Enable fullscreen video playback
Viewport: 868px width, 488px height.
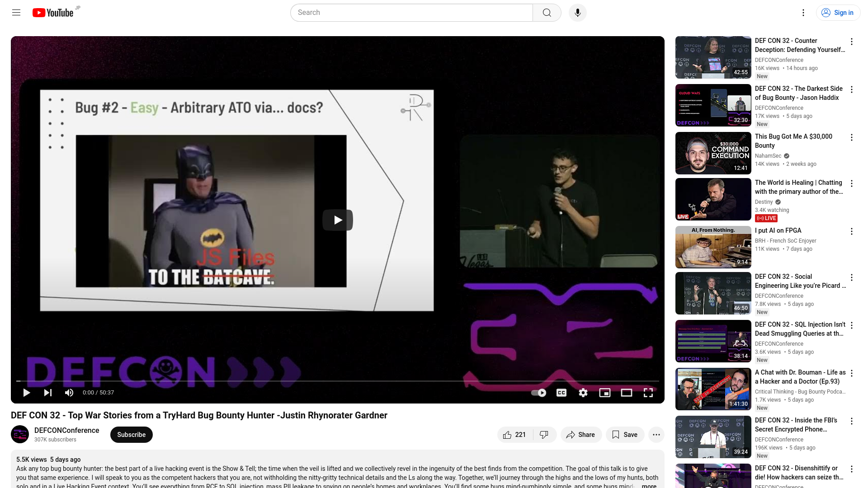point(649,393)
